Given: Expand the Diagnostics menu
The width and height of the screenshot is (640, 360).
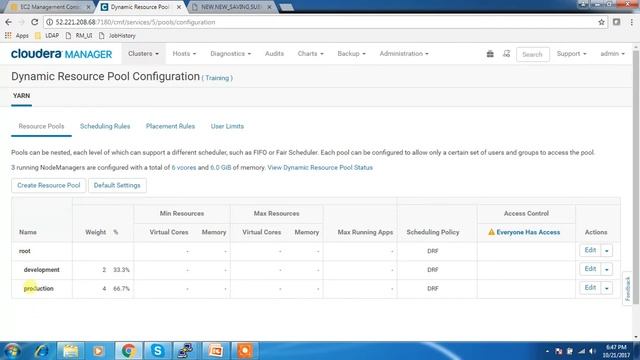Looking at the screenshot, I should [x=231, y=54].
